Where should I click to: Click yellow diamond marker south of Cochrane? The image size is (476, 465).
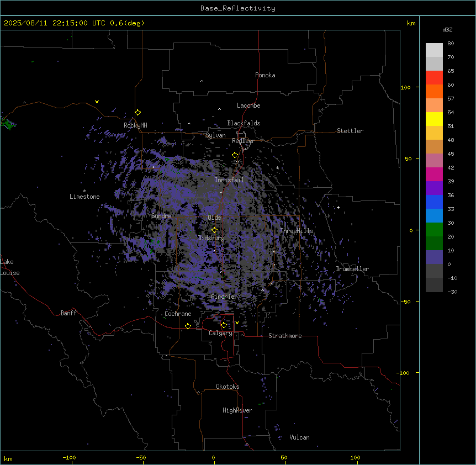click(188, 326)
